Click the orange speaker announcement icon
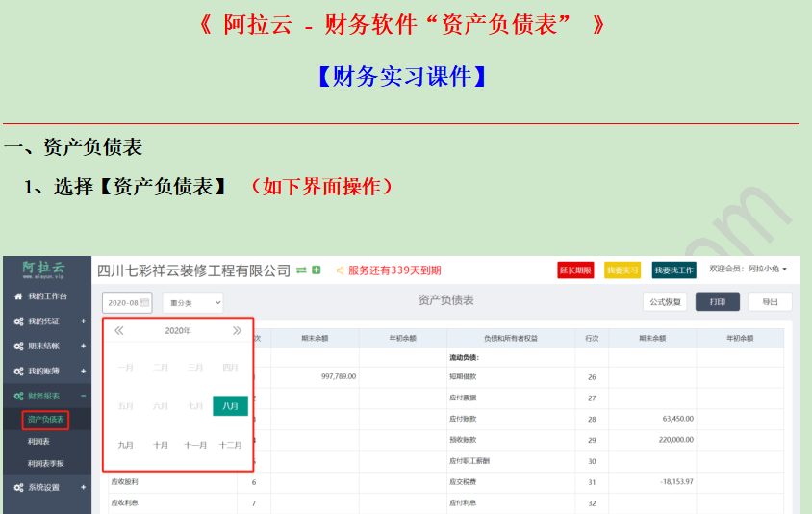812x514 pixels. (x=340, y=270)
